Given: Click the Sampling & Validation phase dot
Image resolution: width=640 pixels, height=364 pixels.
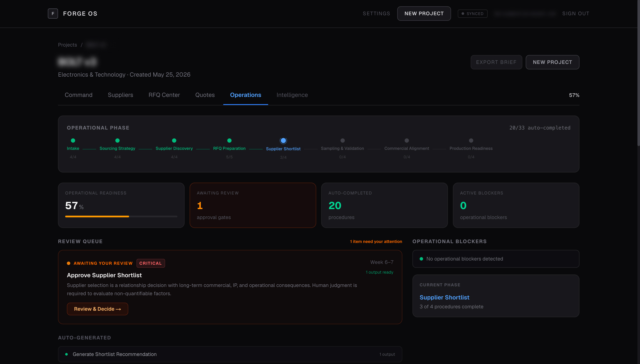Looking at the screenshot, I should point(342,141).
